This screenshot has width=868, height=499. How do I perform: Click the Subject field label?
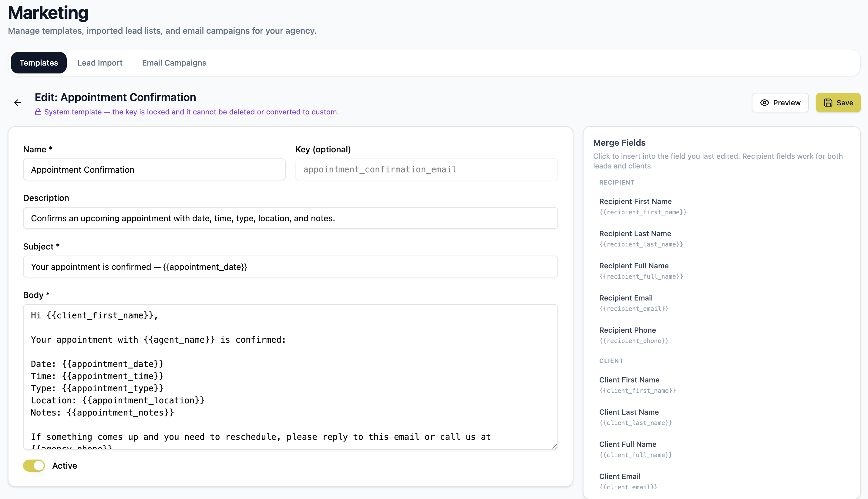pos(42,246)
